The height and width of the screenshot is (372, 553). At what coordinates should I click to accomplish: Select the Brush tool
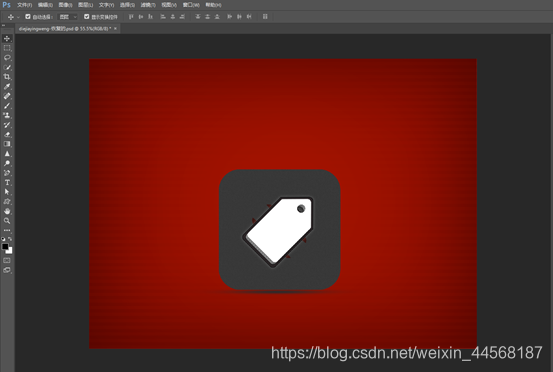(7, 106)
